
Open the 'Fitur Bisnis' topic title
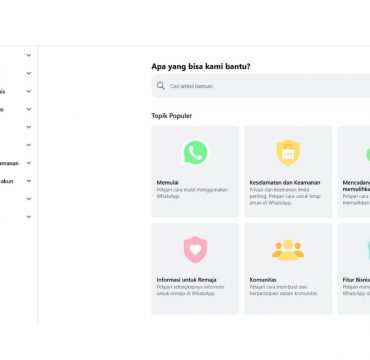356,280
